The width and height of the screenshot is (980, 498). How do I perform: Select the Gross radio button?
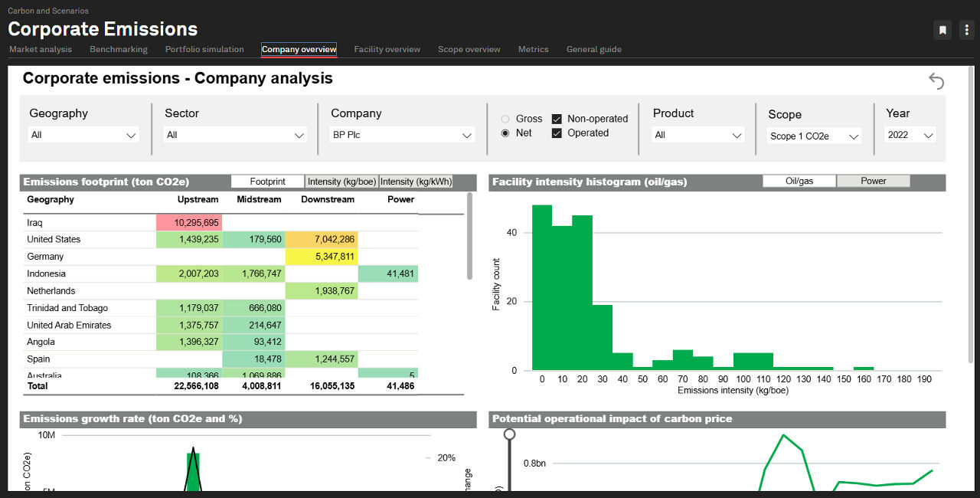[x=505, y=119]
